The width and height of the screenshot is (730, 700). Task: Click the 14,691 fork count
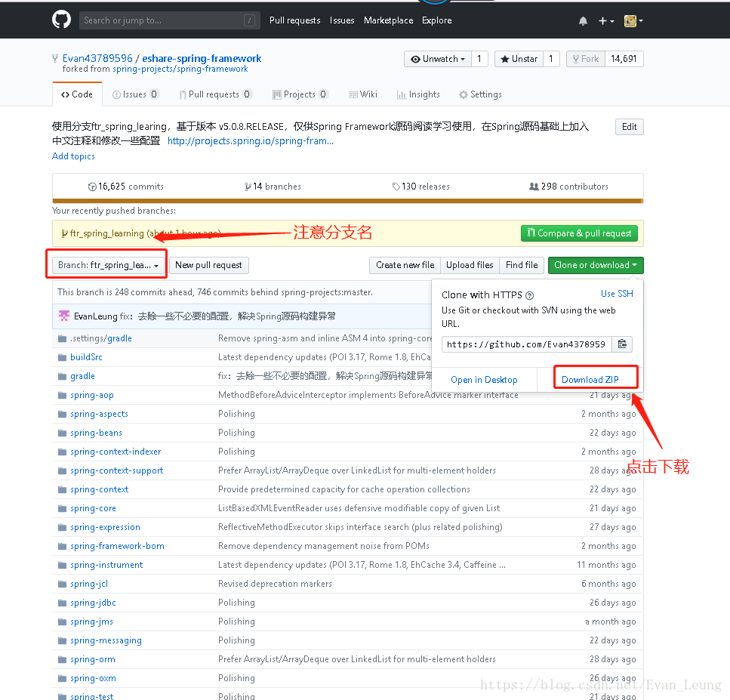(624, 59)
